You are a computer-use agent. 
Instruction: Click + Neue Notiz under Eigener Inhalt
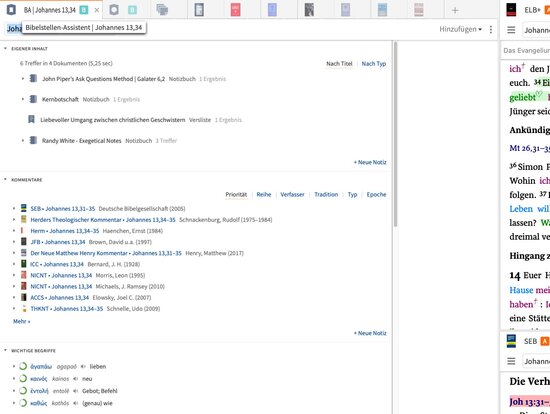[370, 162]
